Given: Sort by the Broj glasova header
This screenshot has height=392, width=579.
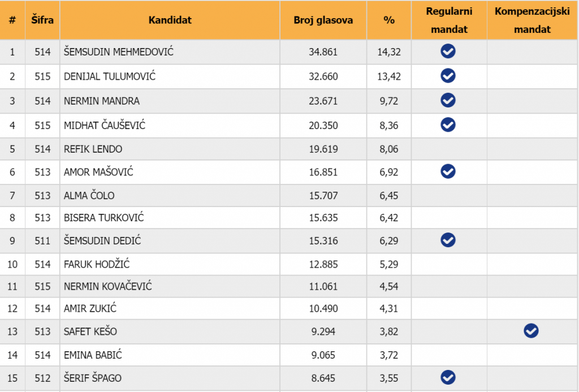Looking at the screenshot, I should point(323,20).
